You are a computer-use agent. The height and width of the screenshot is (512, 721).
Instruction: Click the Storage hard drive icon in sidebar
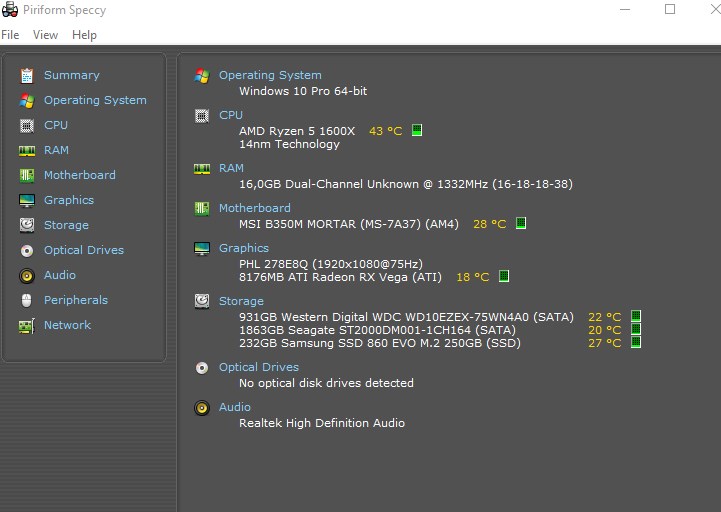pos(27,225)
